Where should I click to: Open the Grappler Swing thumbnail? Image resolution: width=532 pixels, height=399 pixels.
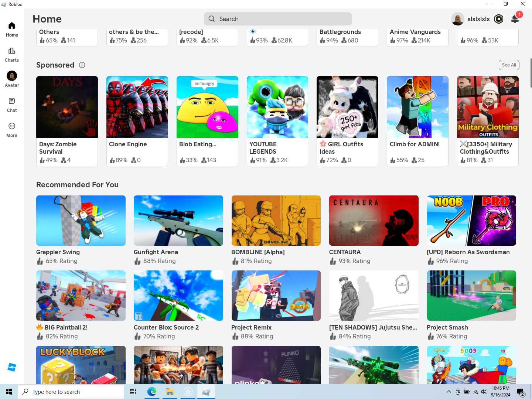(81, 221)
